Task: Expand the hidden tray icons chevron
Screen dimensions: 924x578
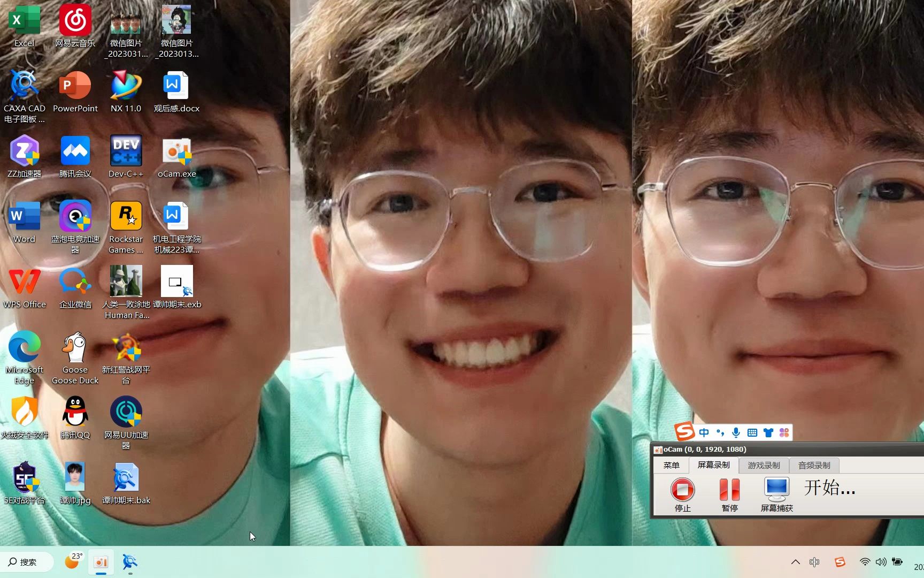Action: pyautogui.click(x=795, y=562)
